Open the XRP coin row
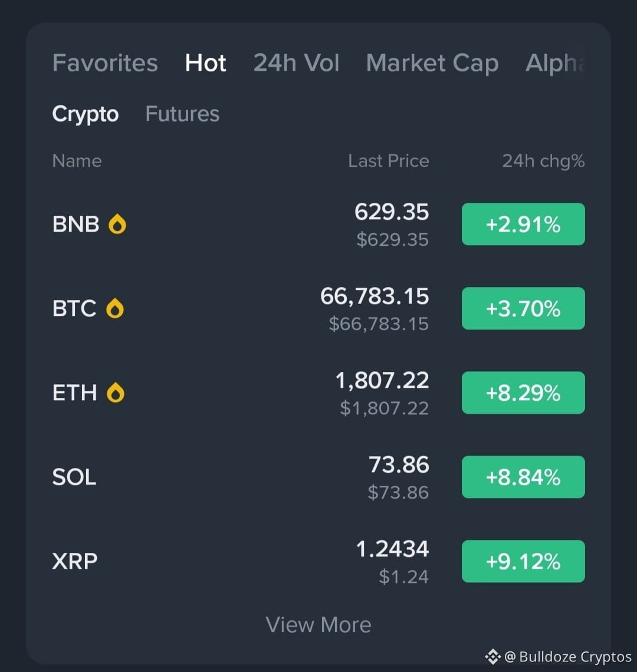The image size is (637, 672). click(x=318, y=561)
